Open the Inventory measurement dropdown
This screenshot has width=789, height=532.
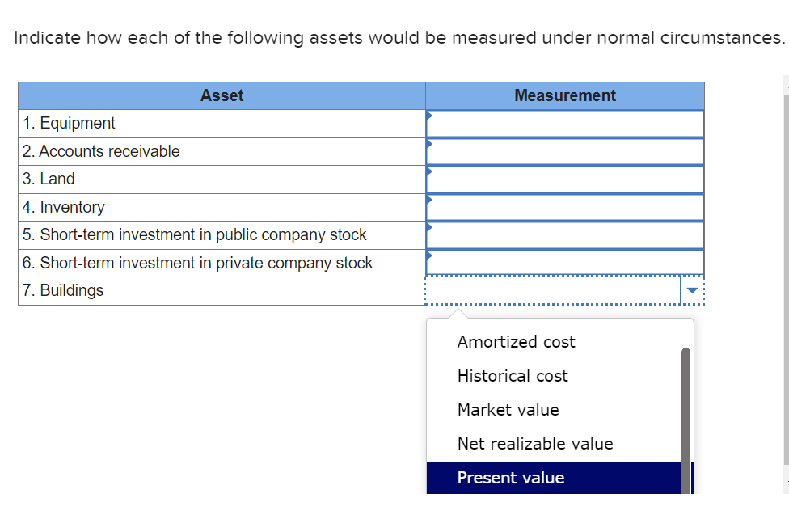(x=564, y=207)
